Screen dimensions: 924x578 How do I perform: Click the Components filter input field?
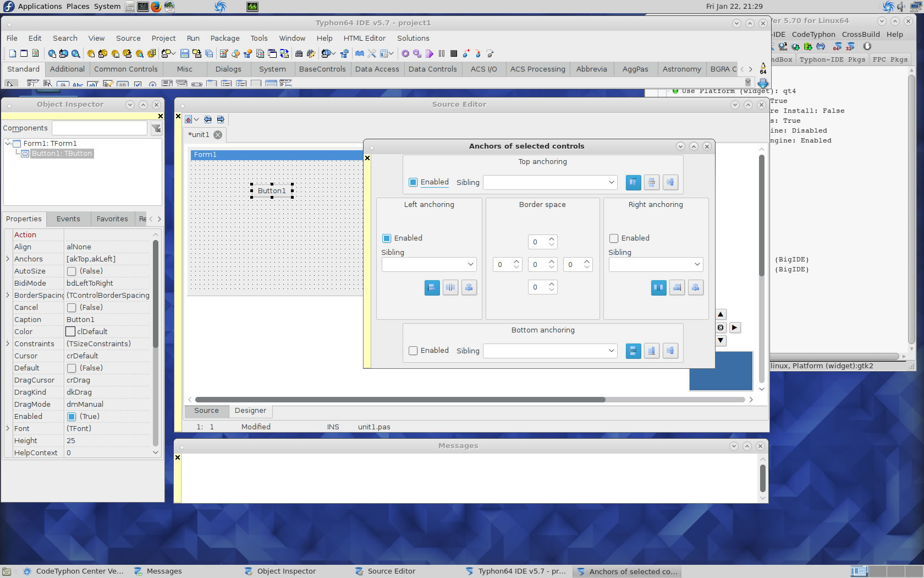(99, 128)
